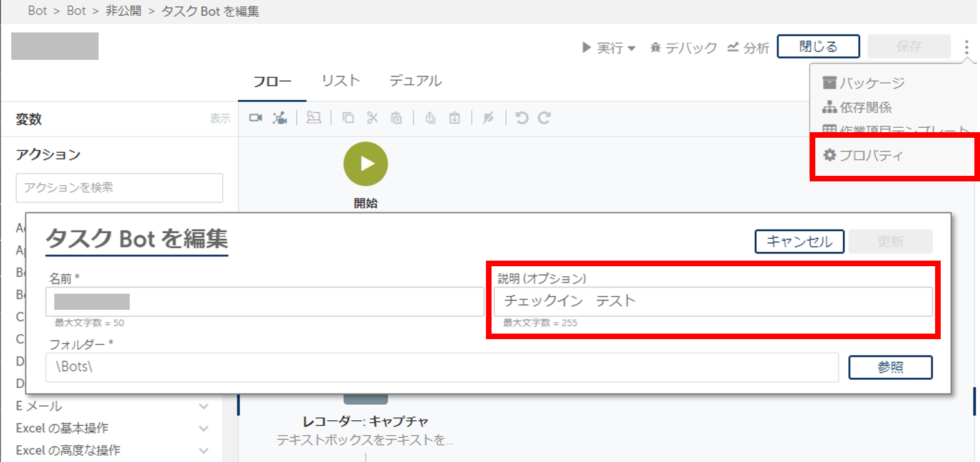980x462 pixels.
Task: Open the three-dot more options menu
Action: click(966, 47)
